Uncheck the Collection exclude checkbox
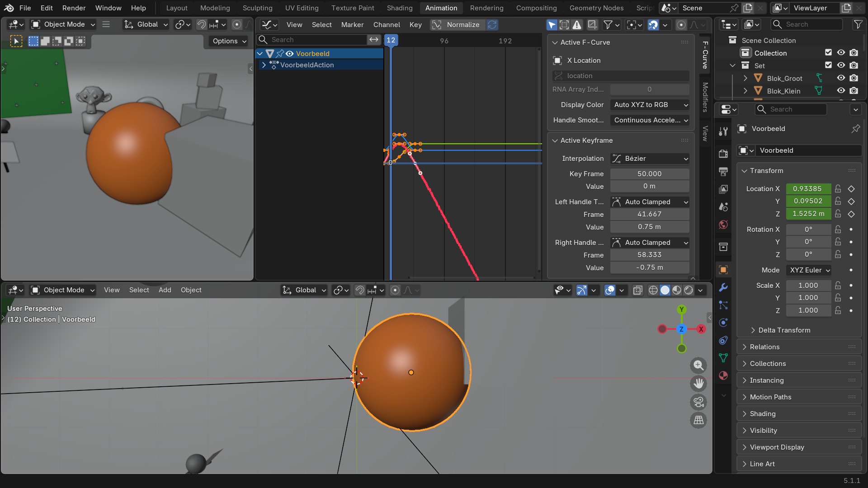 click(x=828, y=53)
